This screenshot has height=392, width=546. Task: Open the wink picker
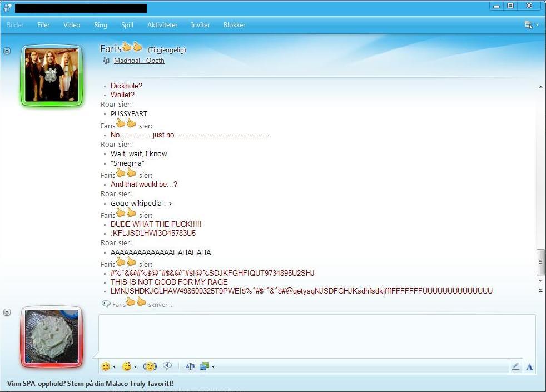click(x=127, y=366)
